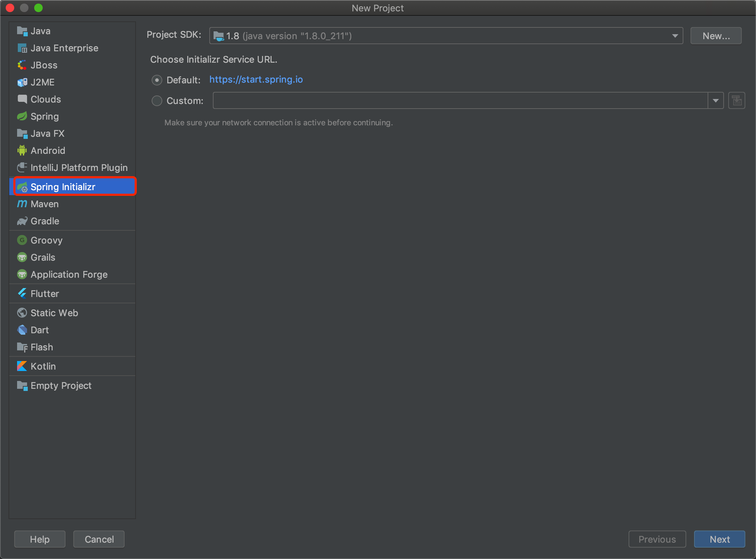Open the Project SDK dropdown arrow

675,36
